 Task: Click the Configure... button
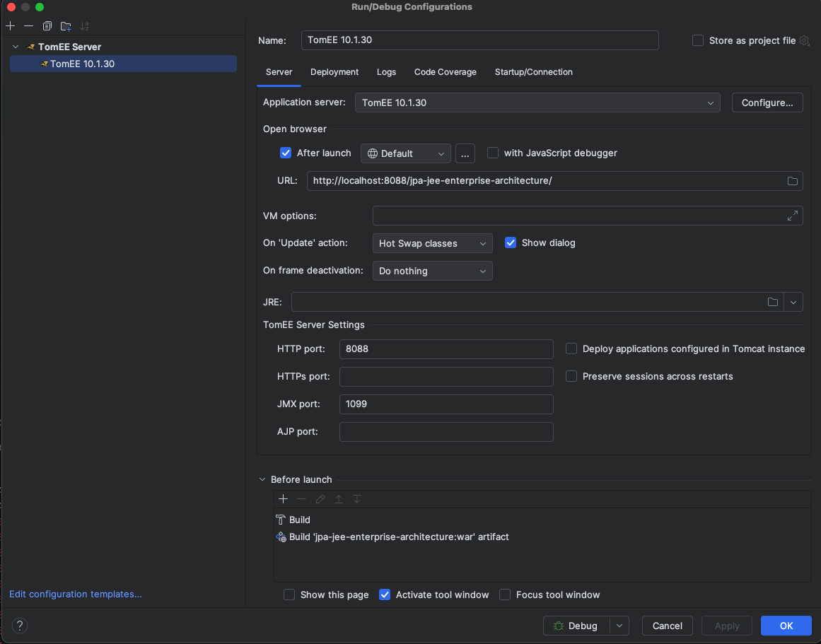pyautogui.click(x=767, y=103)
